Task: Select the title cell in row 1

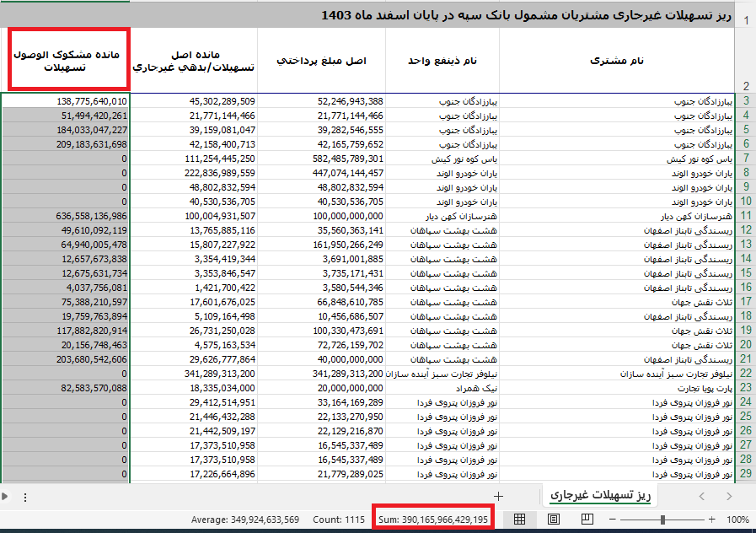Action: point(367,15)
